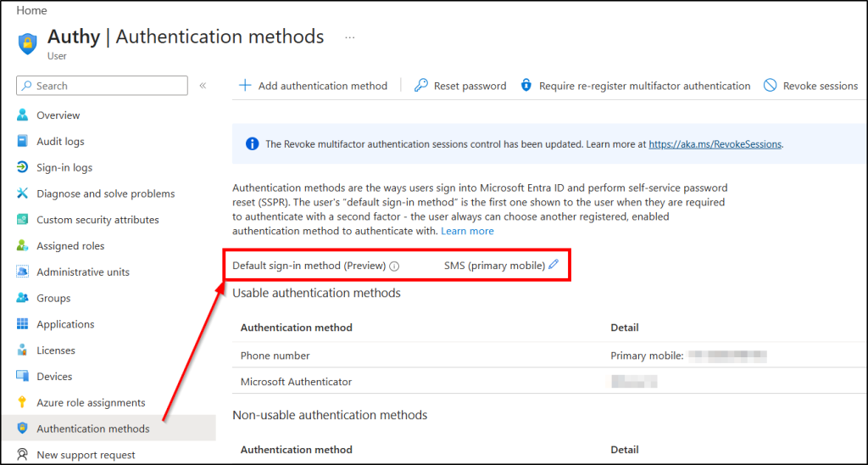Show info tooltip for Default sign-in method
Viewport: 868px width, 465px height.
394,266
